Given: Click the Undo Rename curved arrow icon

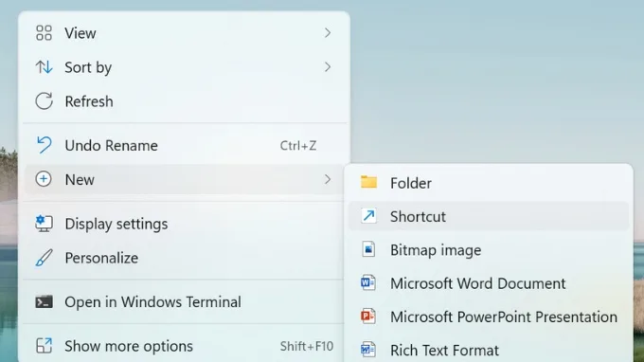Looking at the screenshot, I should [x=44, y=145].
